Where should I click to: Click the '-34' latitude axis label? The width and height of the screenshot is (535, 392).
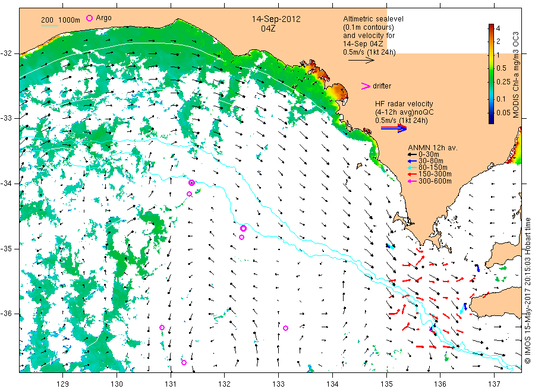click(7, 184)
